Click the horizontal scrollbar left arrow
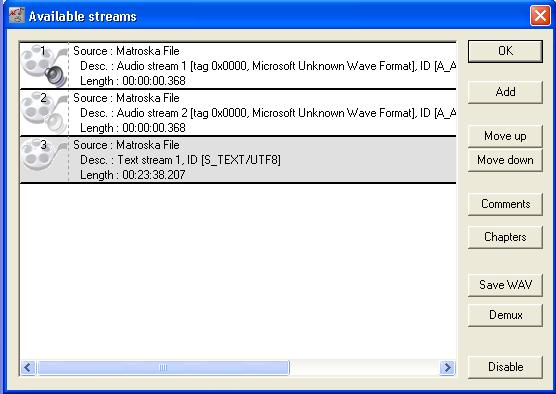Viewport: 556px width, 394px height. (x=28, y=367)
